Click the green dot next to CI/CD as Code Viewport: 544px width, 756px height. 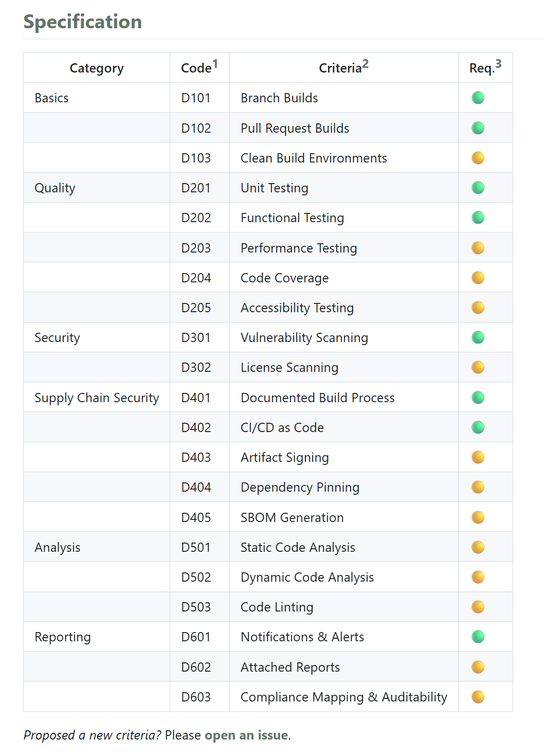click(478, 427)
